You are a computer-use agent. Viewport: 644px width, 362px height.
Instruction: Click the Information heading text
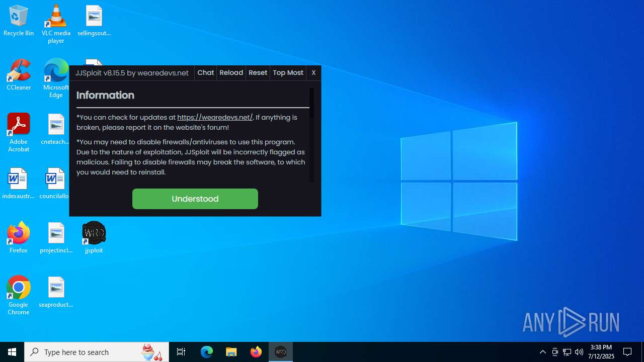point(105,95)
